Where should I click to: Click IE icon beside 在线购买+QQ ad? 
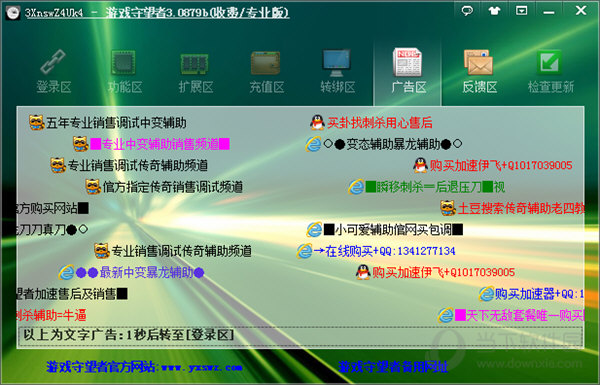click(x=304, y=251)
